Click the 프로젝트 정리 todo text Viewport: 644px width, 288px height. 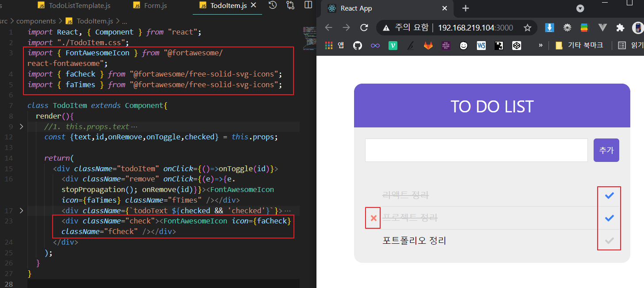410,218
